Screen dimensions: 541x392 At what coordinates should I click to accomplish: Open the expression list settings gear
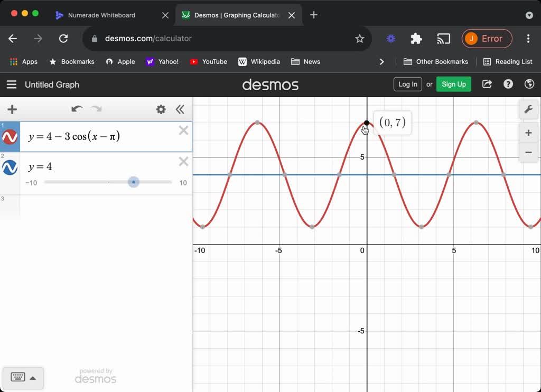161,109
